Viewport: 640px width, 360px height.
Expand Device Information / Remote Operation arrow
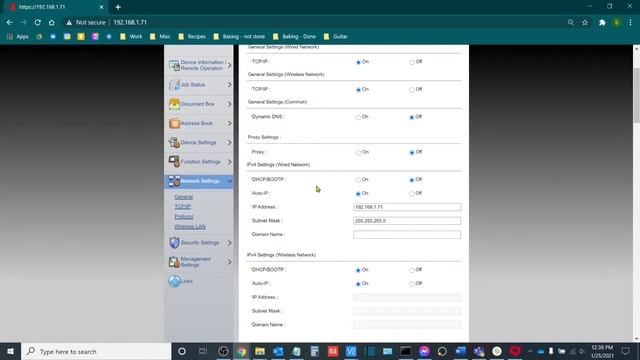click(229, 65)
